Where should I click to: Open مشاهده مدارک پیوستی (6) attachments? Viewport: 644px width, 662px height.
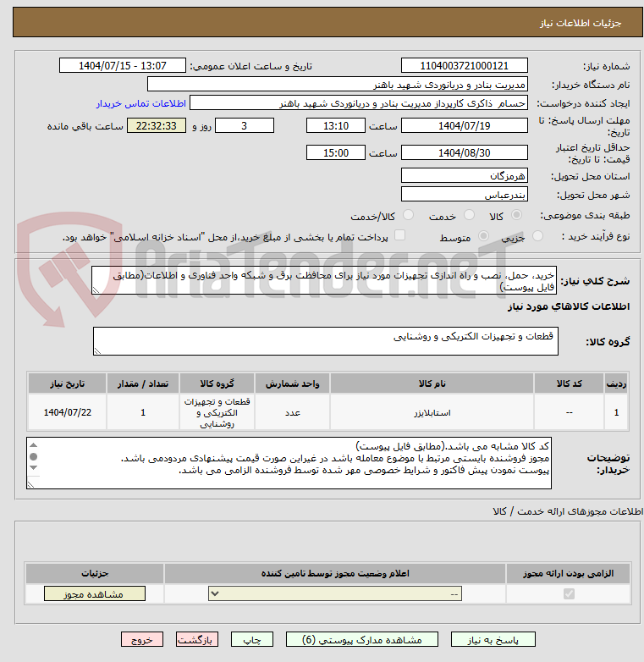pos(362,640)
